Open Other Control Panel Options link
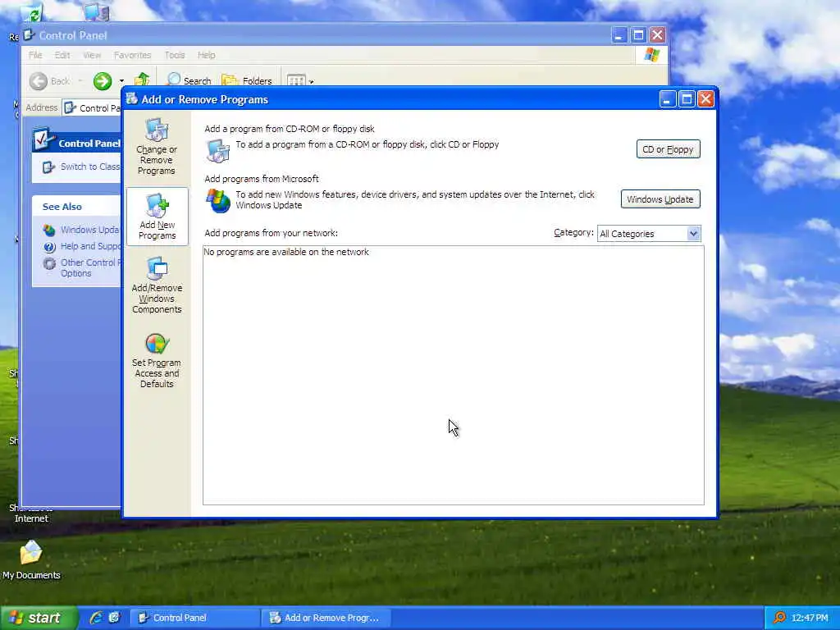This screenshot has height=630, width=840. pyautogui.click(x=90, y=268)
